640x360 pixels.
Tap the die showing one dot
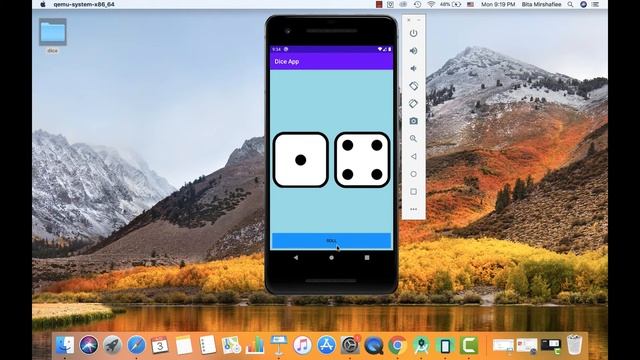pyautogui.click(x=300, y=160)
